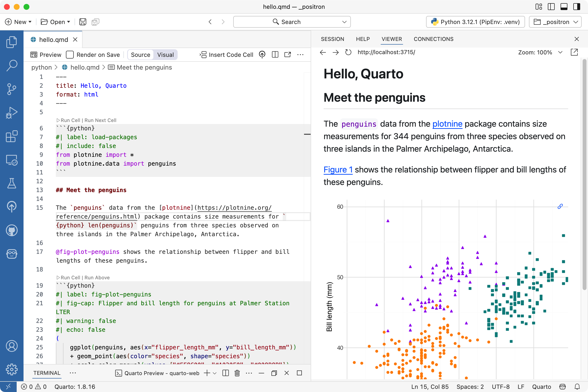Open the Zoom 100% dropdown
This screenshot has width=588, height=392.
[x=561, y=52]
